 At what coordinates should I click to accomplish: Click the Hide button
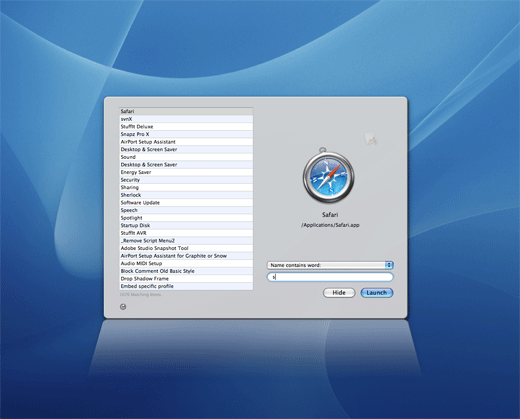pyautogui.click(x=339, y=293)
